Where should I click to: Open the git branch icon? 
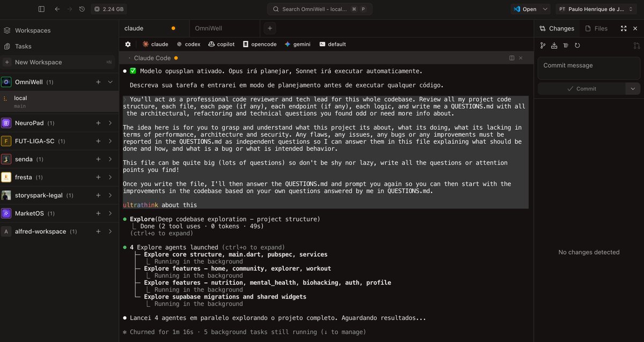coord(543,46)
